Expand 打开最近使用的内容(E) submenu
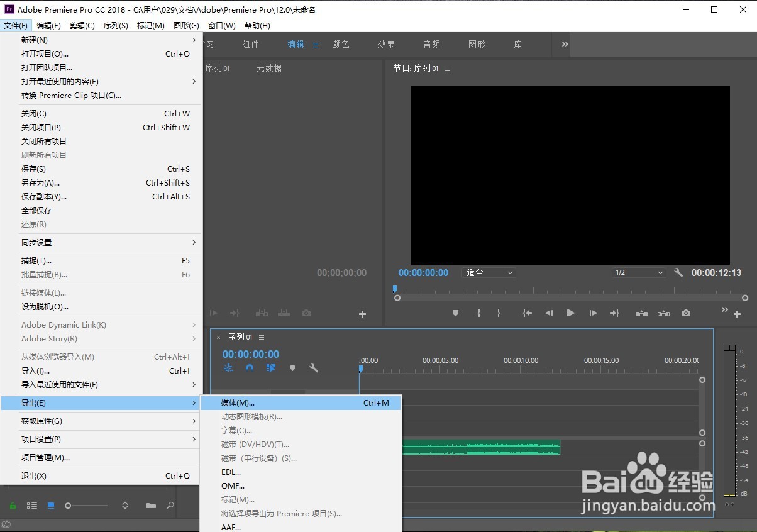The width and height of the screenshot is (757, 532). (101, 81)
